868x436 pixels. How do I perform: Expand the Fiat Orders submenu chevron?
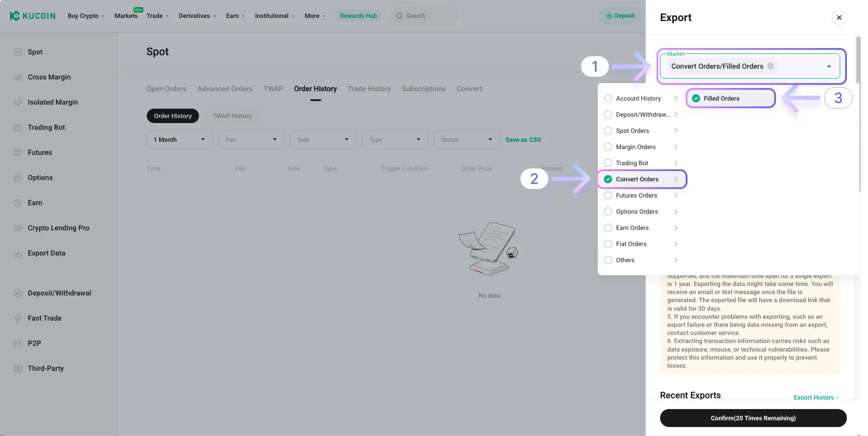[x=676, y=244]
